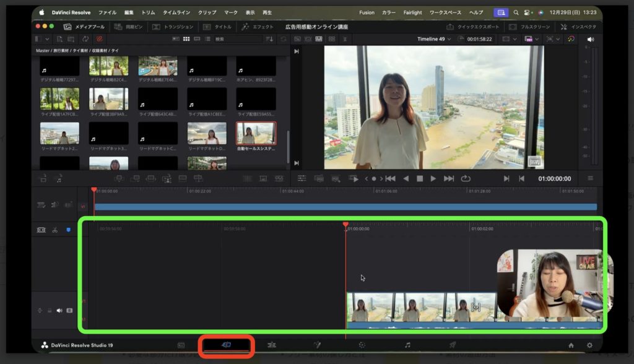Open the タイムライン menu

click(x=176, y=12)
